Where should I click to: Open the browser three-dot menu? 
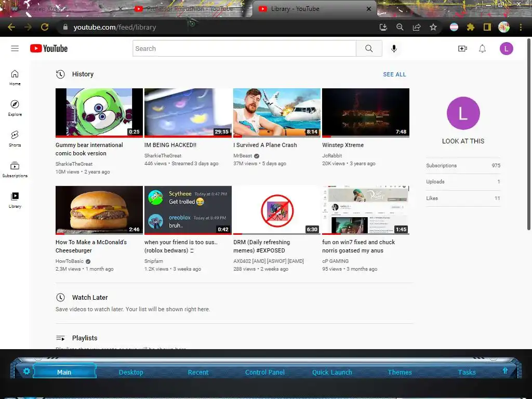[521, 27]
